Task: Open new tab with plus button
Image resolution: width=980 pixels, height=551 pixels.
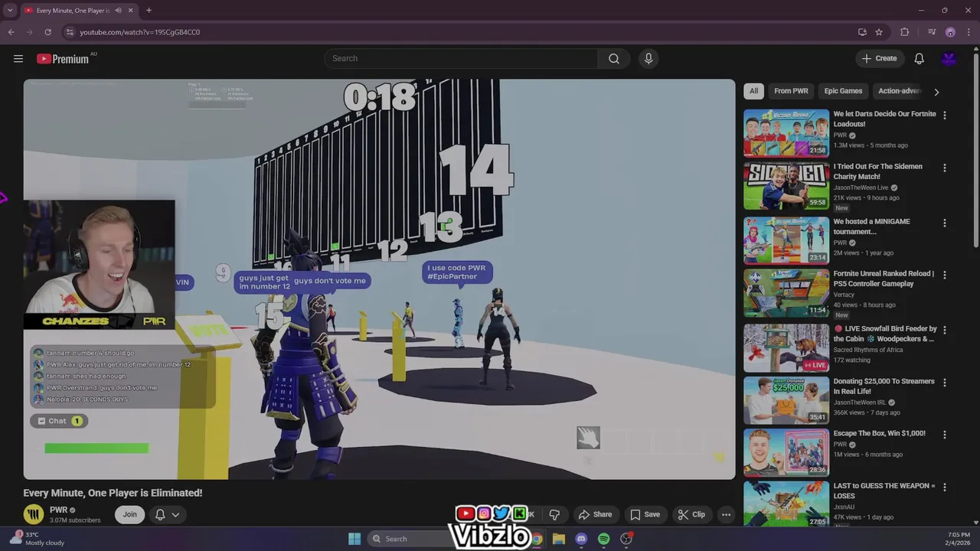Action: point(149,11)
